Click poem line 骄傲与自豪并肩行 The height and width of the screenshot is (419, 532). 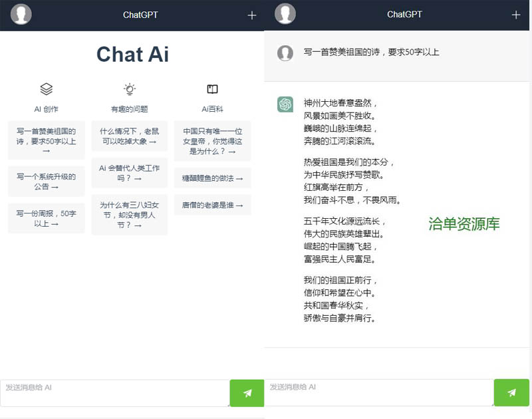tap(339, 318)
